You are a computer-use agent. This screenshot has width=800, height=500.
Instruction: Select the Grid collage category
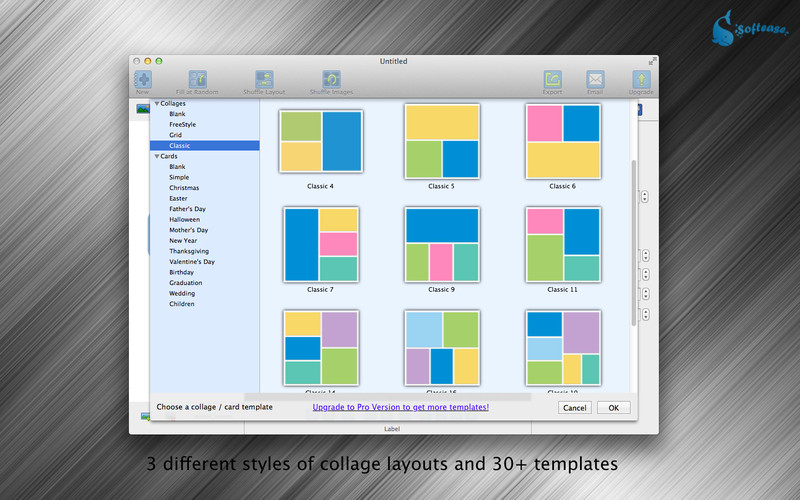pyautogui.click(x=175, y=135)
